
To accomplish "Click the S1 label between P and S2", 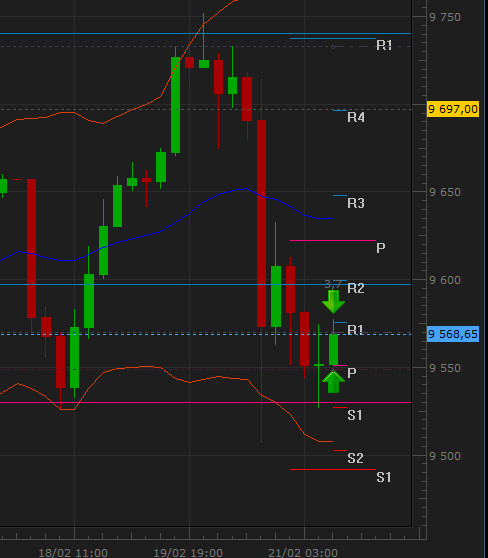I will [355, 415].
